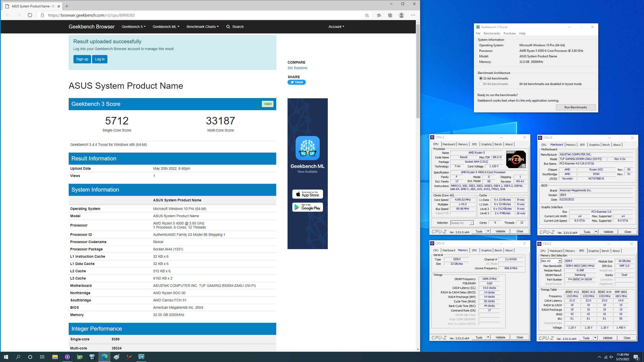The width and height of the screenshot is (644, 362).
Task: Click the browser back arrow
Action: click(x=8, y=15)
